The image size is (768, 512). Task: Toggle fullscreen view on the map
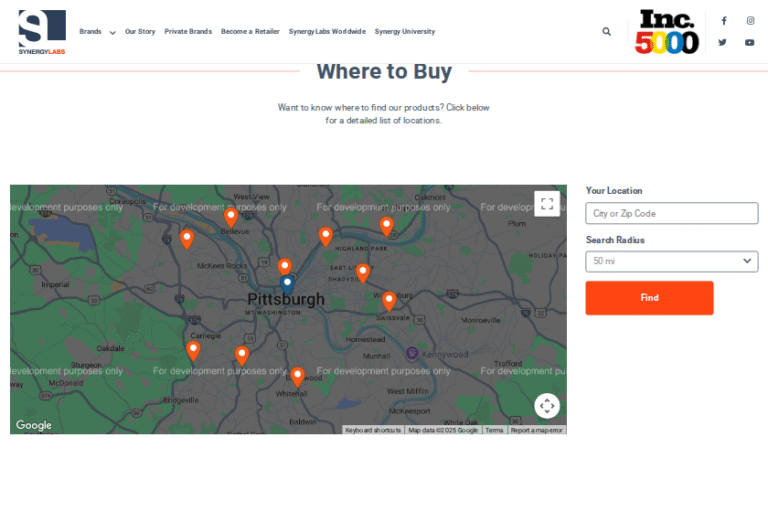(546, 203)
